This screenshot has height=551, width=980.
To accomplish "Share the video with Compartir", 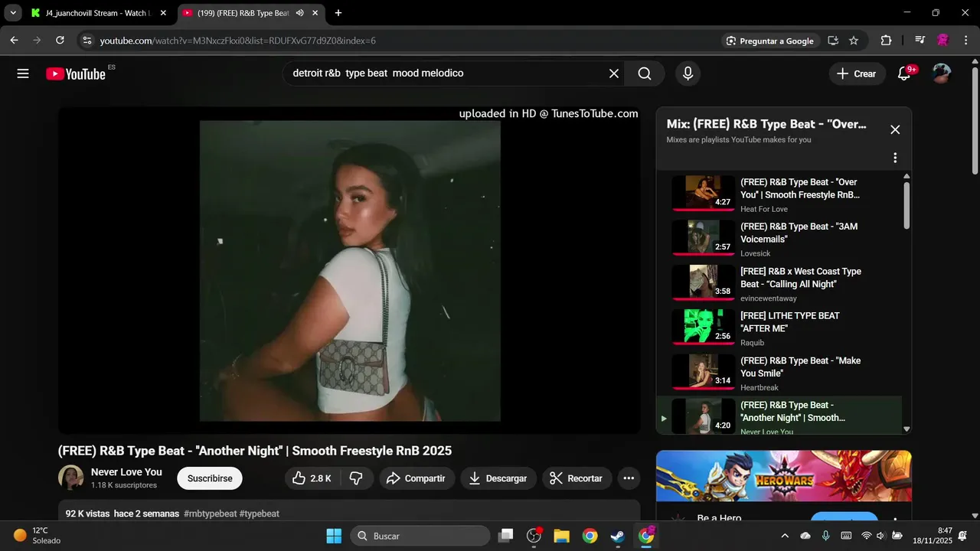I will point(416,478).
